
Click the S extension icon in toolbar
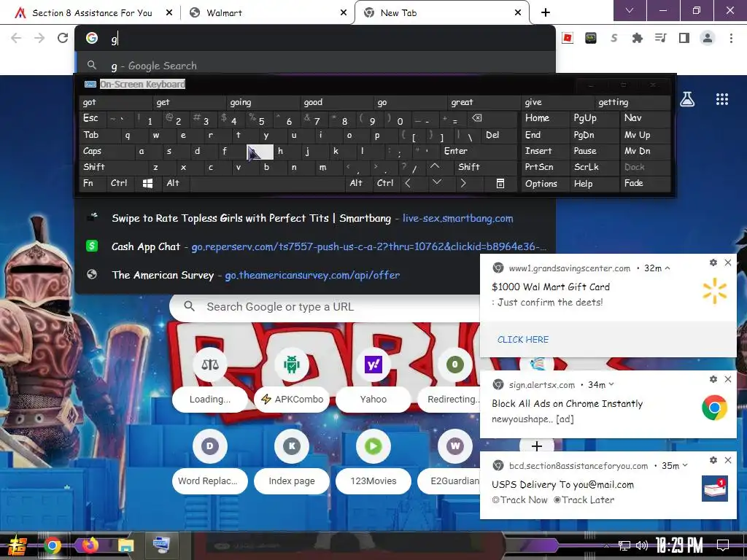coord(614,38)
